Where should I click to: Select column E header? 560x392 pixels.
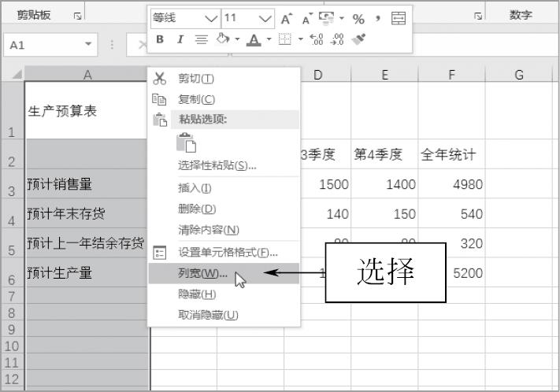(x=384, y=75)
